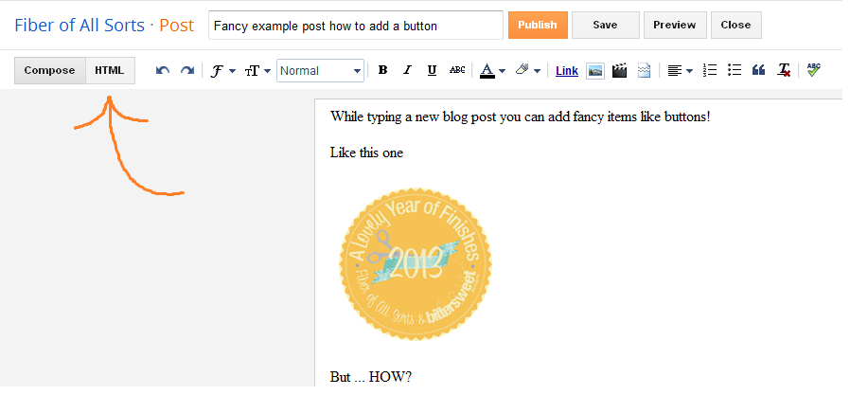Screen dimensions: 868x395
Task: Insert a video clip
Action: (619, 70)
